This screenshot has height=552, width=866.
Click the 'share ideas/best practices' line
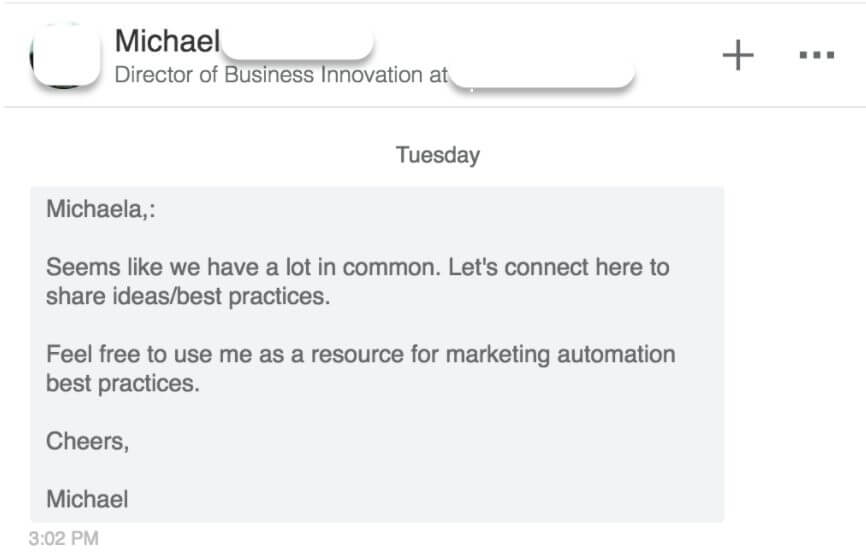[x=188, y=297]
